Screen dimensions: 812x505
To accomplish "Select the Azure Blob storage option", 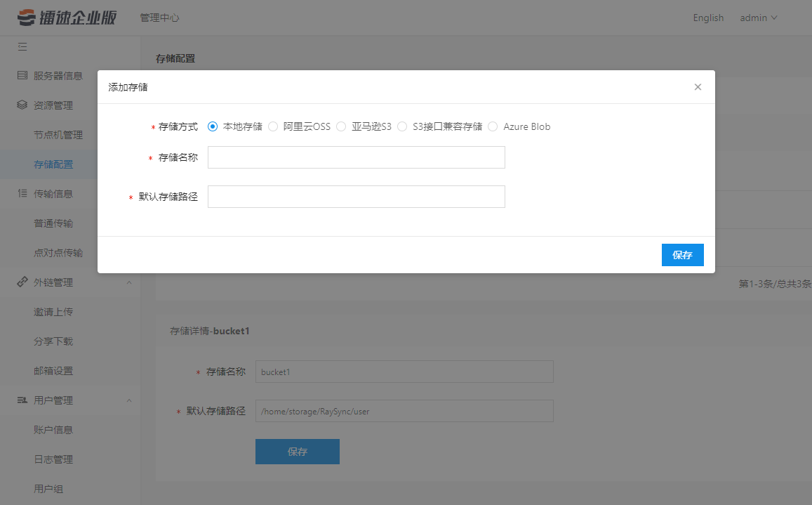I will click(x=492, y=126).
